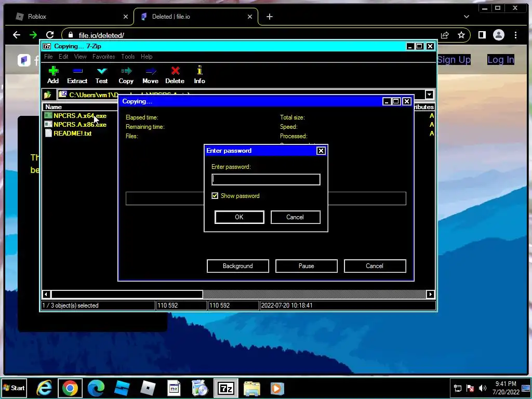Open the Chrome three-dot menu
This screenshot has height=399, width=532.
tap(515, 35)
